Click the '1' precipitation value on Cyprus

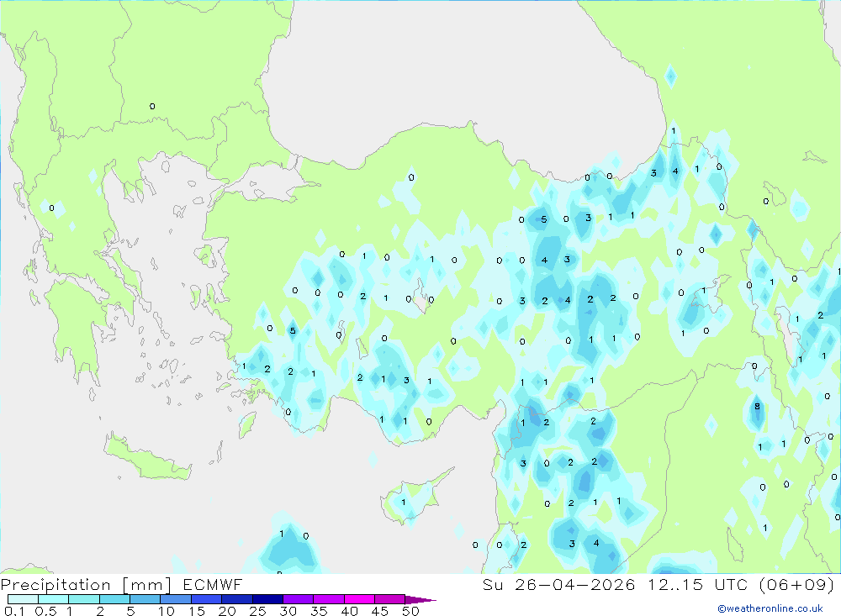click(x=404, y=503)
